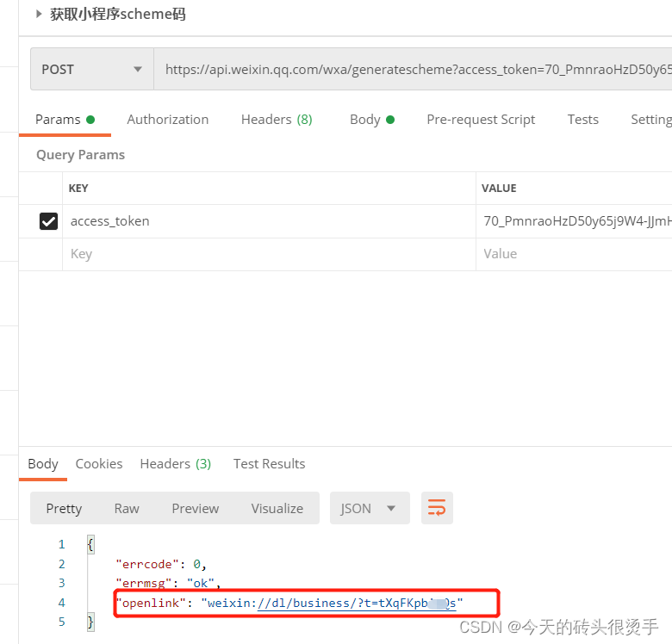The image size is (672, 644).
Task: Open the request Body tab
Action: tap(371, 120)
